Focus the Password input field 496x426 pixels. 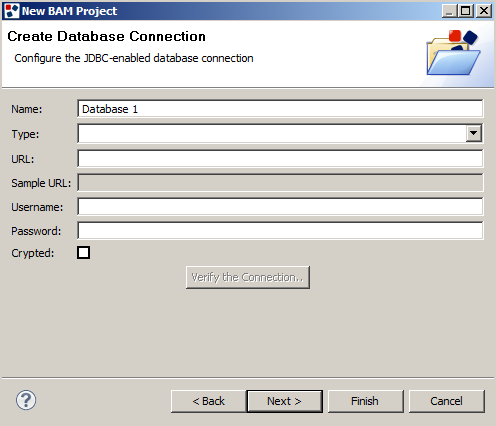(x=280, y=230)
